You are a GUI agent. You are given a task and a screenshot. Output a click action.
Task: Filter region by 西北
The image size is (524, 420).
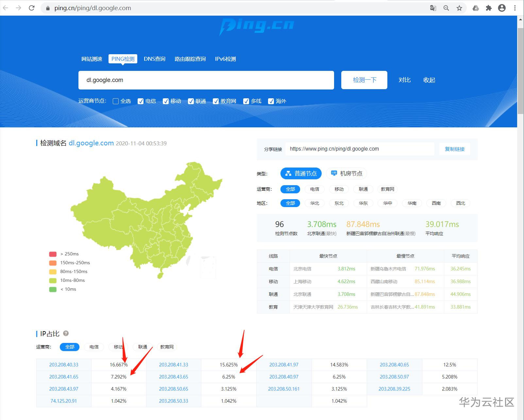click(461, 203)
